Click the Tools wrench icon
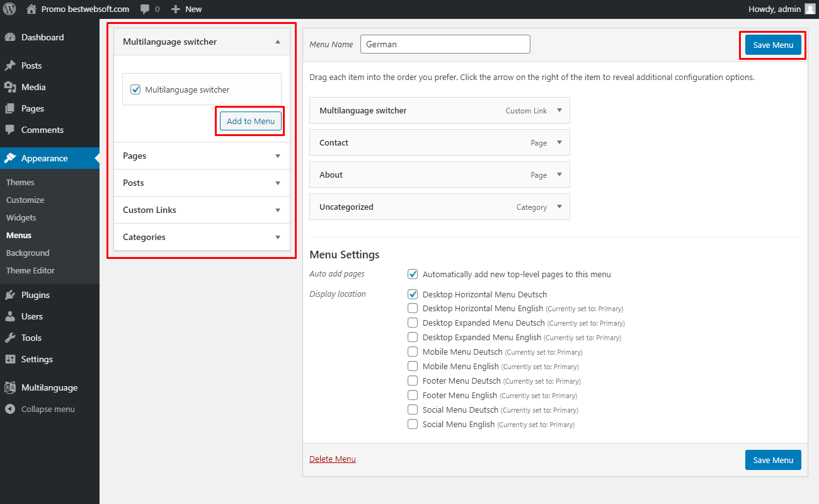819x504 pixels. pos(10,338)
